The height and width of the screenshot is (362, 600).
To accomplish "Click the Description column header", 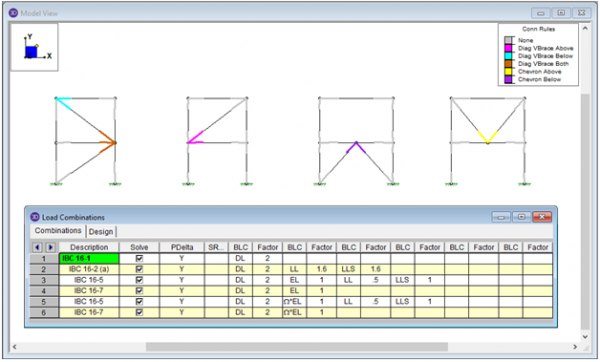I will tap(89, 247).
